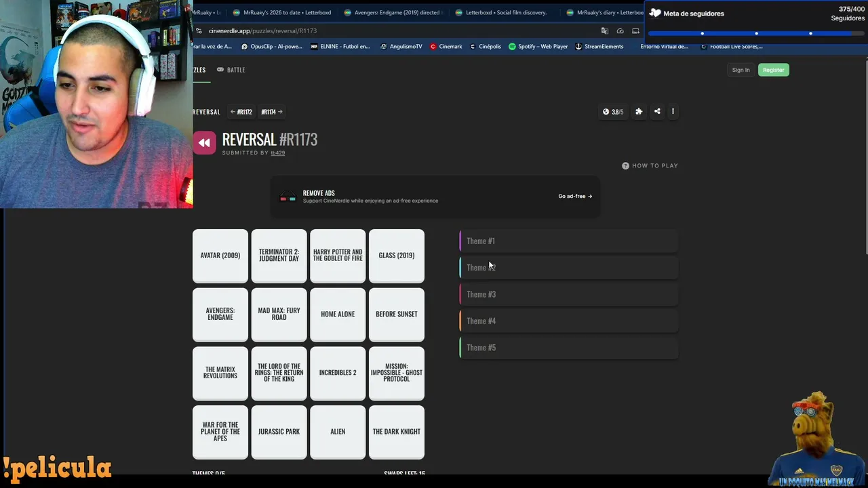The width and height of the screenshot is (868, 488).
Task: Click the Theme #4 row
Action: coord(569,321)
